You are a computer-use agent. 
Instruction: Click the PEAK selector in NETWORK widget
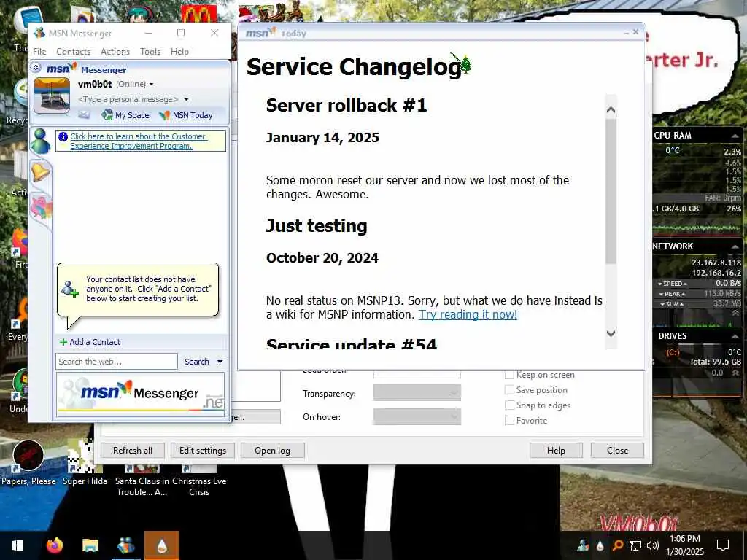point(672,294)
